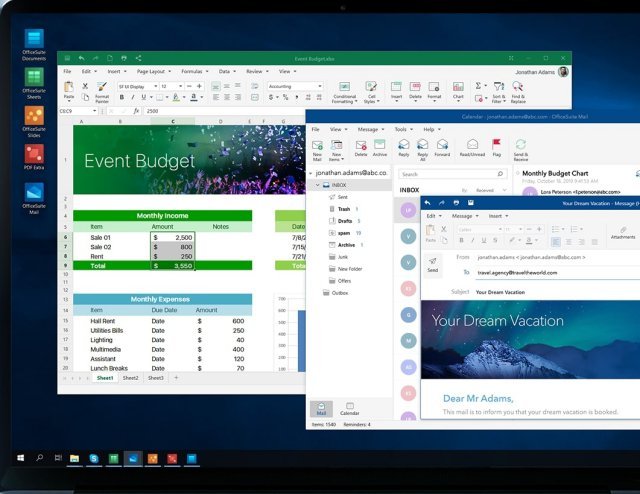Screen dimensions: 640x494
Task: Click Send in message window
Action: pos(433,265)
